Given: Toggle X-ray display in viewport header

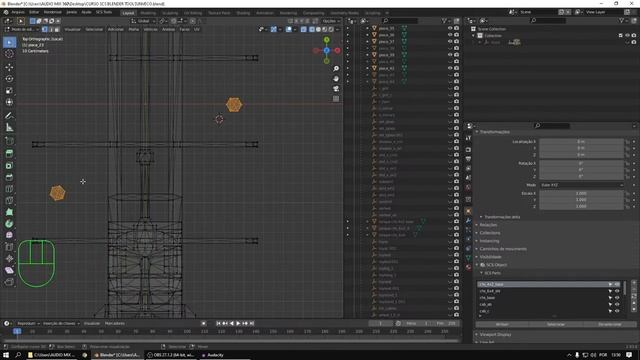Looking at the screenshot, I should pos(303,29).
